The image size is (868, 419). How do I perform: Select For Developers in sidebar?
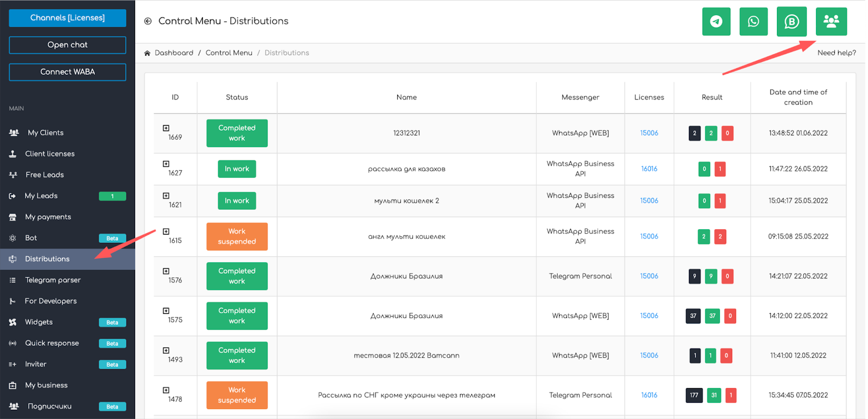[x=50, y=301]
